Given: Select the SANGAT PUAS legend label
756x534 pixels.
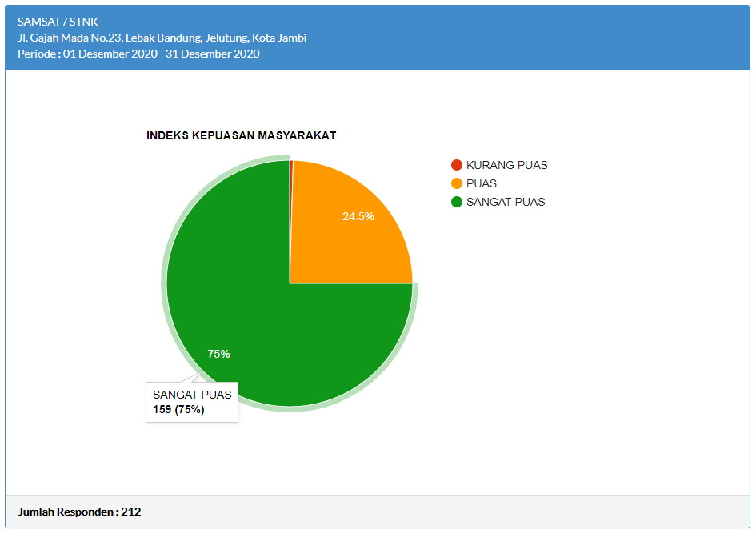Looking at the screenshot, I should (x=506, y=202).
